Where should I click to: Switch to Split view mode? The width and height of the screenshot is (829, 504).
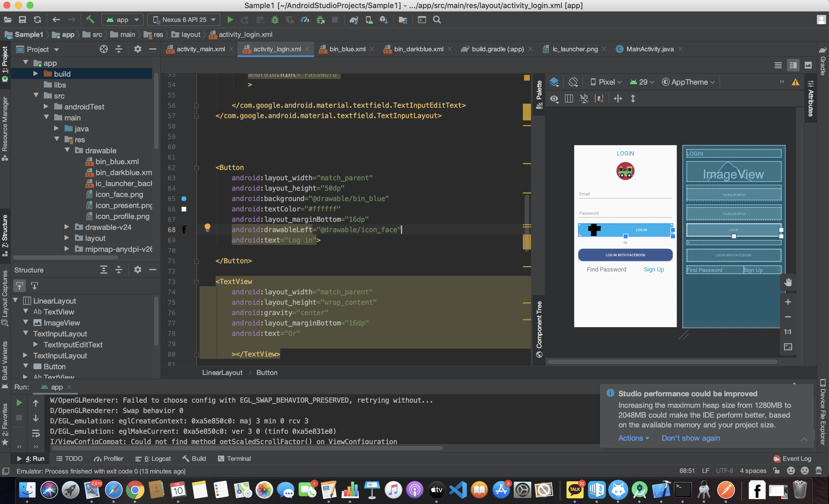click(793, 65)
